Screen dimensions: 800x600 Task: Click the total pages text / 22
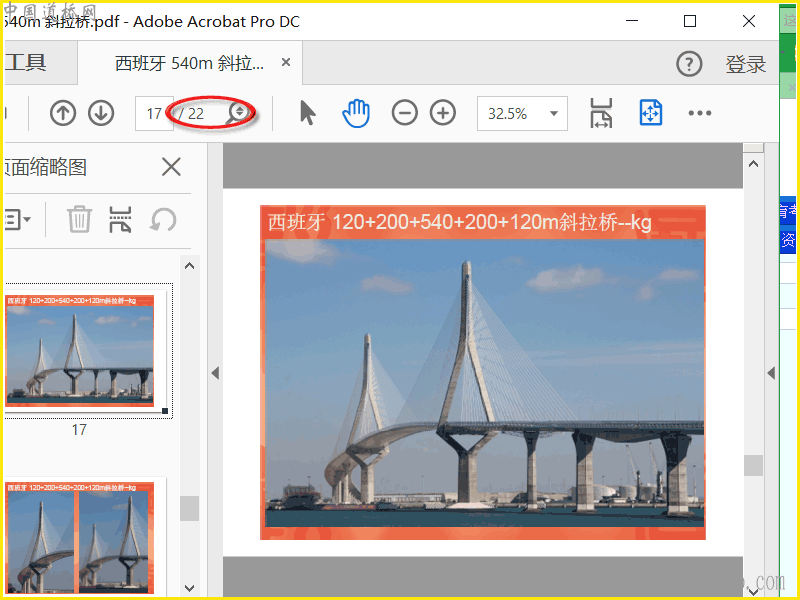pyautogui.click(x=192, y=113)
